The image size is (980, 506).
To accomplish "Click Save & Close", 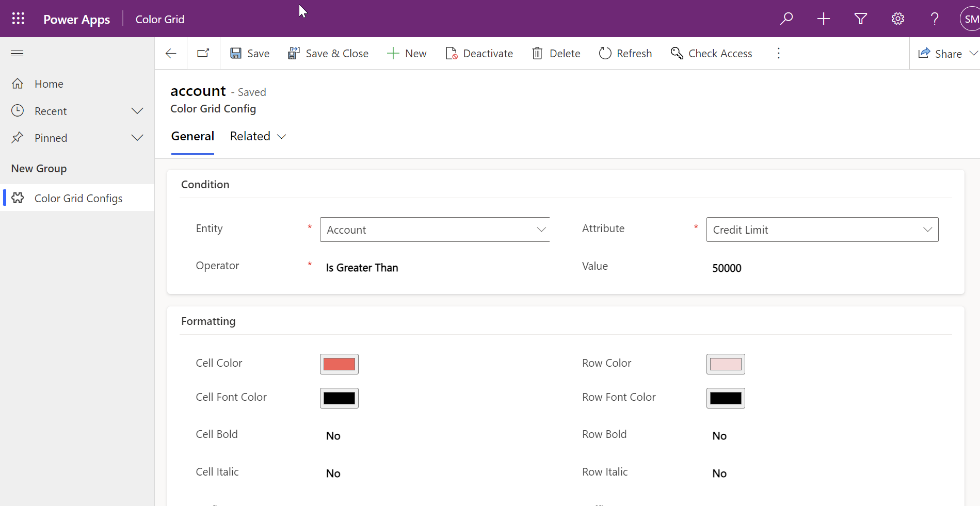I will (x=328, y=53).
